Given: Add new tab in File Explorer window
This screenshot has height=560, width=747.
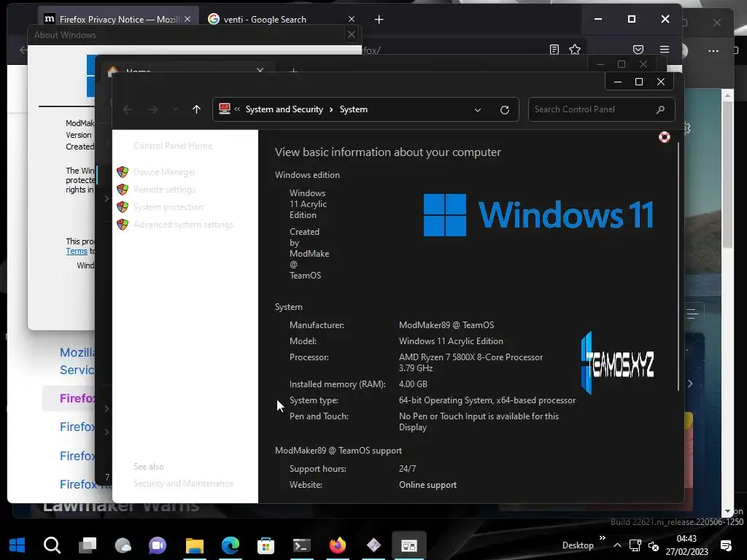Looking at the screenshot, I should tap(293, 71).
